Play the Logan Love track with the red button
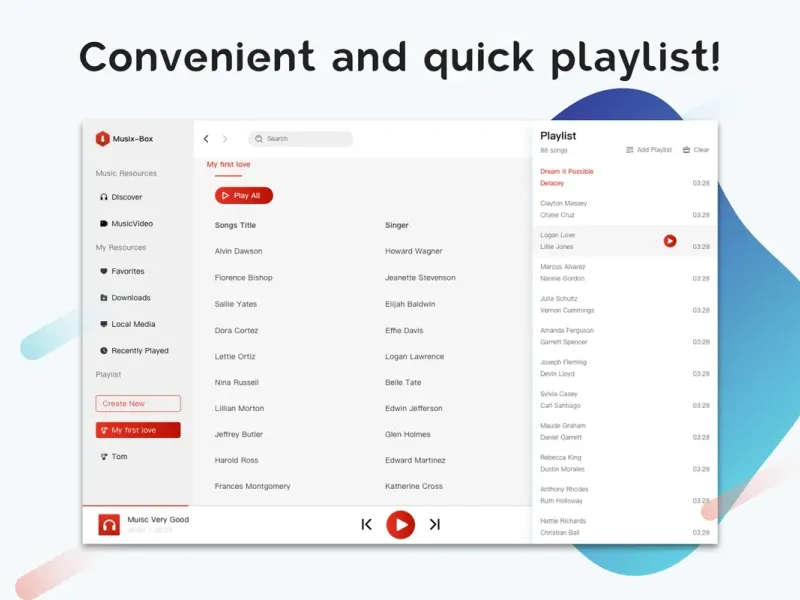This screenshot has height=600, width=800. pos(670,241)
